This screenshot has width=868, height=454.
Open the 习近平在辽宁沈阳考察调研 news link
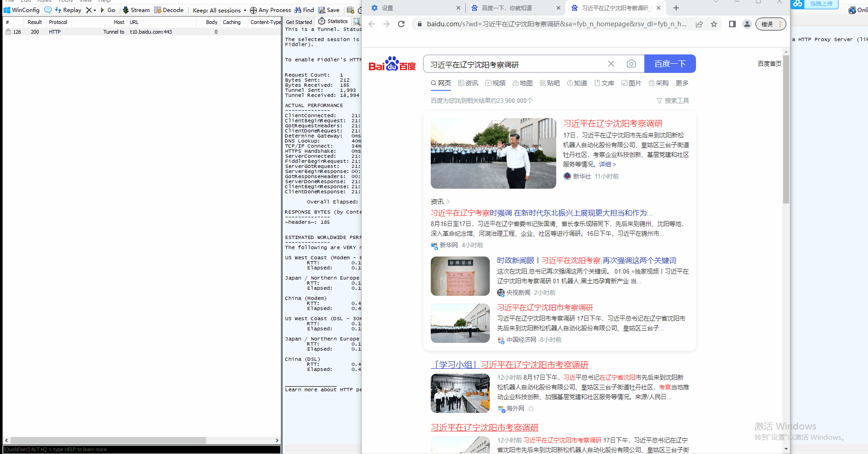click(x=613, y=123)
